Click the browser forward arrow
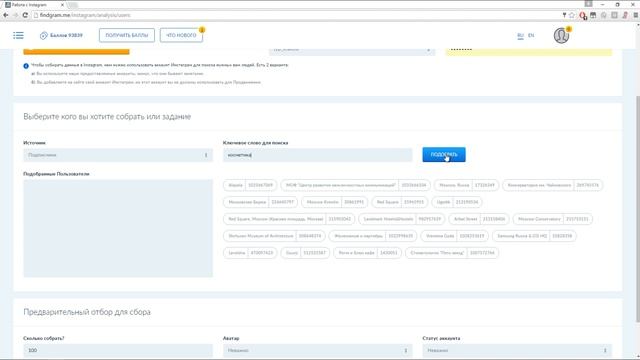 tap(16, 15)
